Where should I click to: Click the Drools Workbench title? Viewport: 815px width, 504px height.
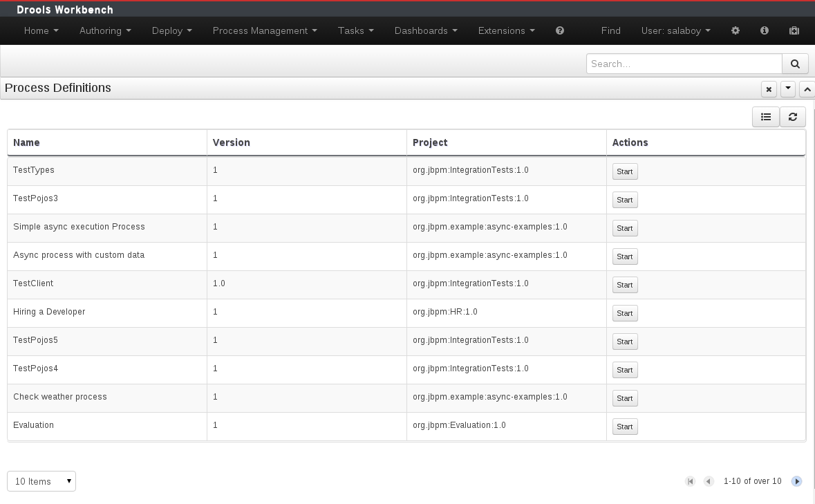(65, 10)
